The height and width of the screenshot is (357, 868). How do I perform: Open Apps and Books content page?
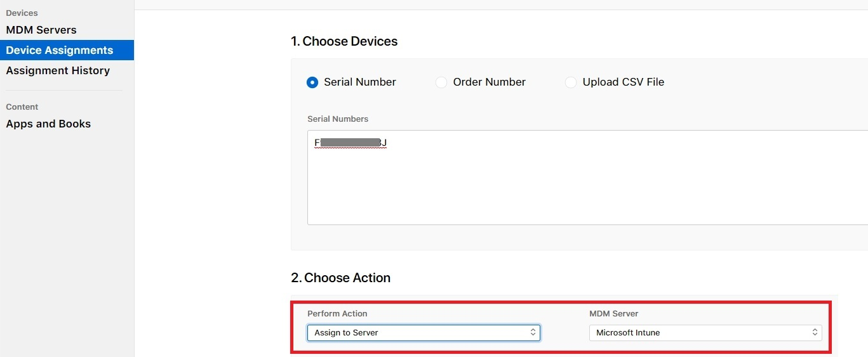(48, 124)
